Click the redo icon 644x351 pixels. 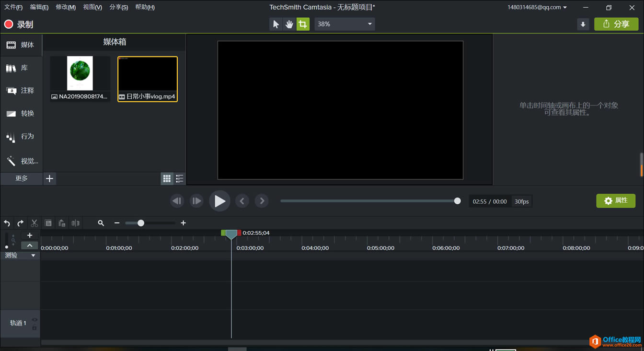(20, 223)
